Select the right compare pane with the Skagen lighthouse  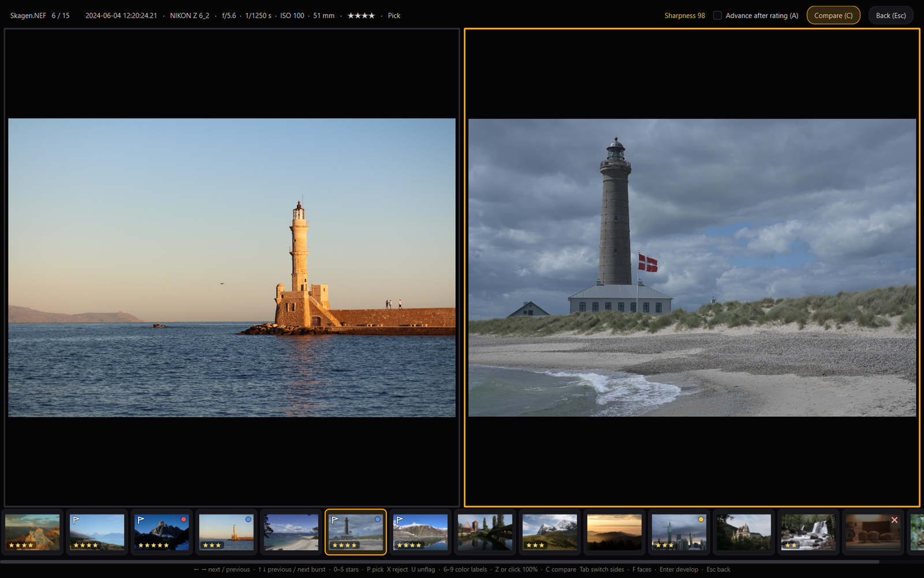[692, 268]
